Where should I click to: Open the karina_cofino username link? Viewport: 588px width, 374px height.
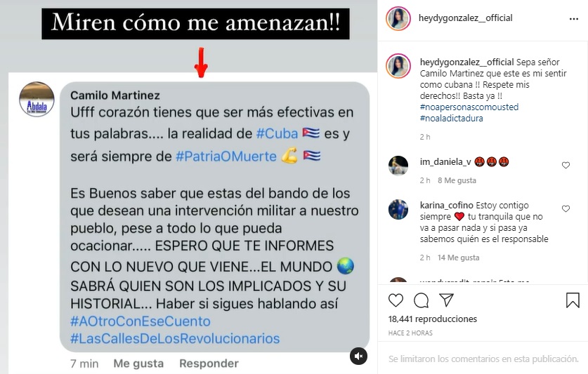click(447, 206)
